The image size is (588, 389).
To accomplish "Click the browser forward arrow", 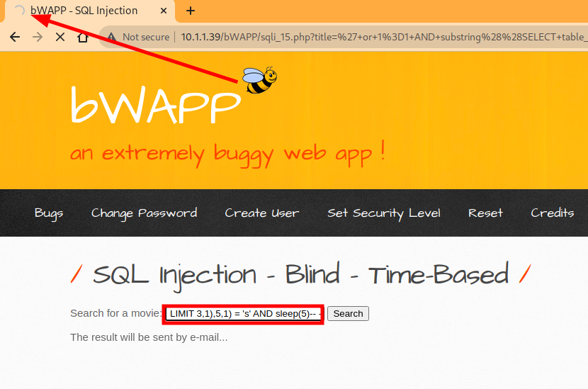I will tap(37, 37).
